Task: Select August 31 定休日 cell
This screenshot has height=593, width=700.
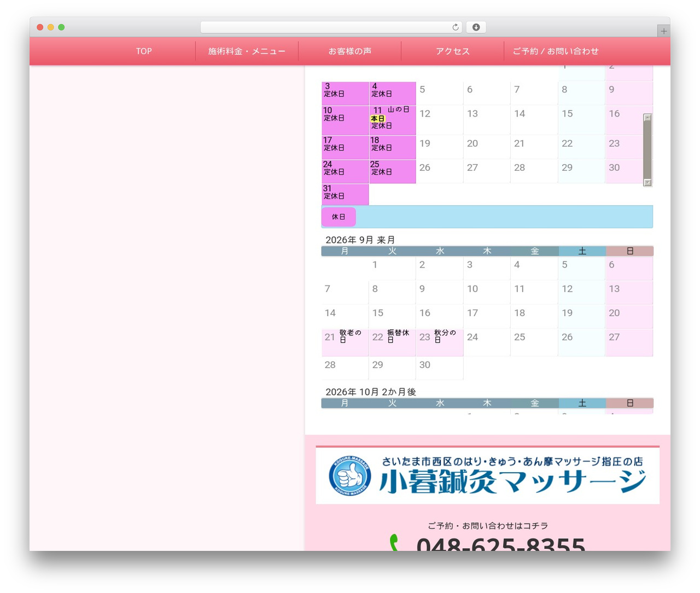Action: (345, 195)
